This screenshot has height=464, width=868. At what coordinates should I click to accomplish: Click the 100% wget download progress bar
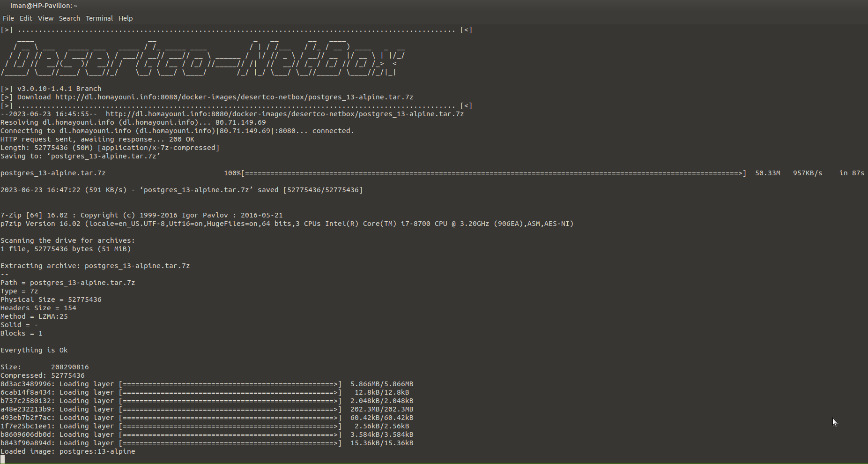coord(485,173)
